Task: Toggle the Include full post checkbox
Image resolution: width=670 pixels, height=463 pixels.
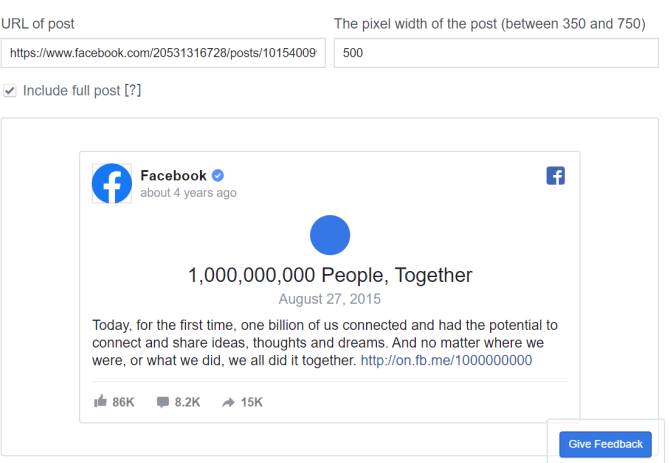Action: (x=10, y=91)
